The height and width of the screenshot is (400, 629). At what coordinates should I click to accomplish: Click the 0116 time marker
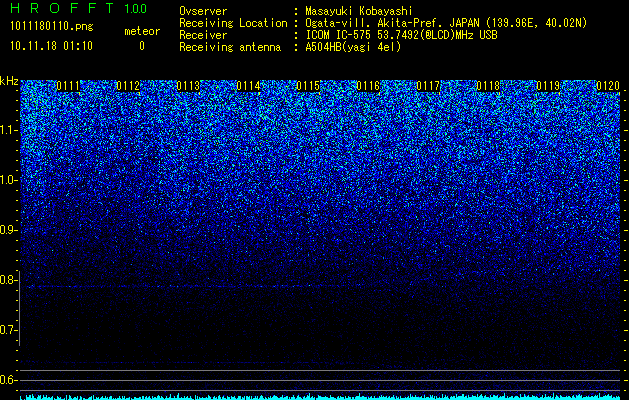click(368, 86)
